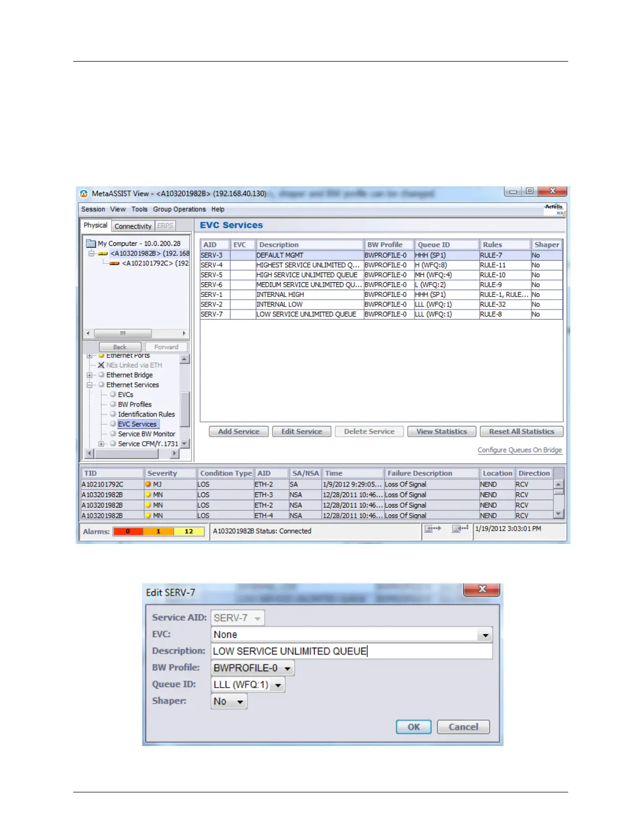Click the Queue ID column header

(447, 245)
